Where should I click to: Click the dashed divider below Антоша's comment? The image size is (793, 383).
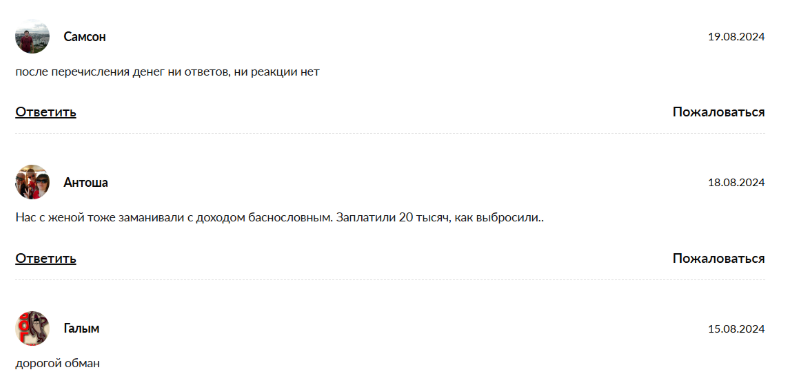(x=390, y=280)
